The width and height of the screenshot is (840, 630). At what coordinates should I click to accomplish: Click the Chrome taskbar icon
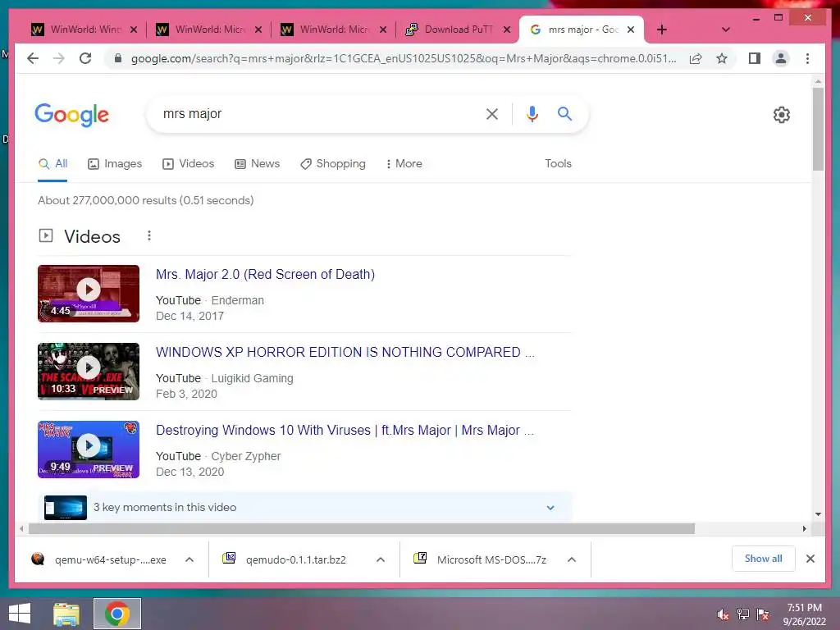(x=117, y=614)
